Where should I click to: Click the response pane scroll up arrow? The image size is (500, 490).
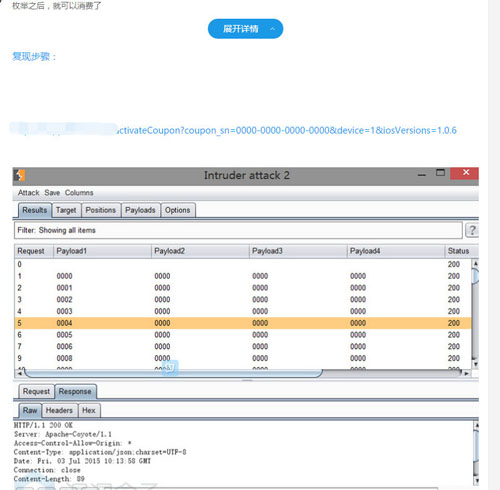(477, 425)
